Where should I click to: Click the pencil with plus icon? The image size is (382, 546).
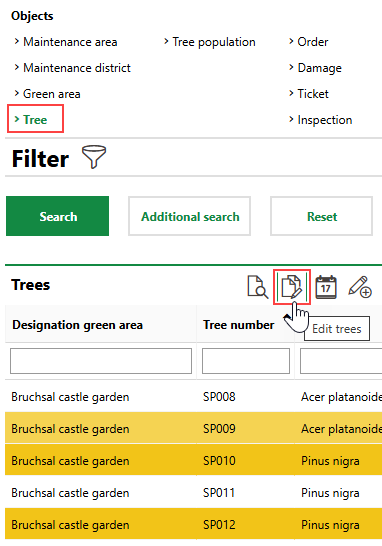pos(360,287)
